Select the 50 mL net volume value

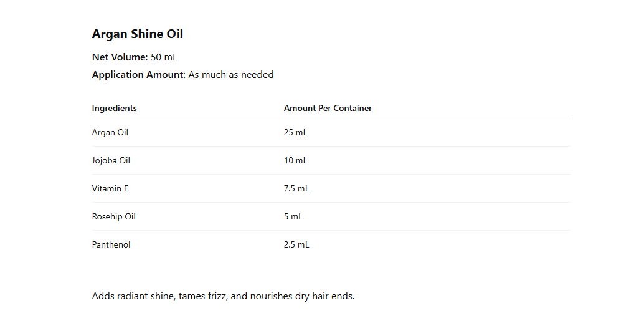pyautogui.click(x=164, y=57)
